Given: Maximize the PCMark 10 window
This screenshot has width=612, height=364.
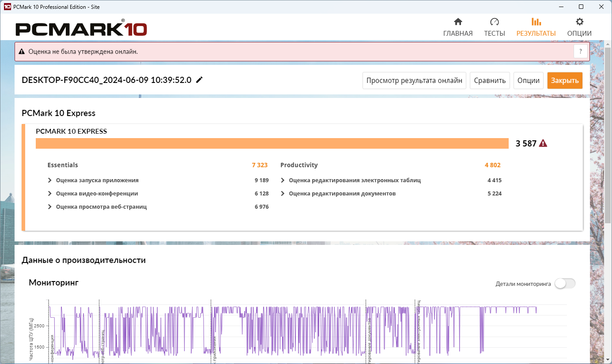Looking at the screenshot, I should (581, 7).
